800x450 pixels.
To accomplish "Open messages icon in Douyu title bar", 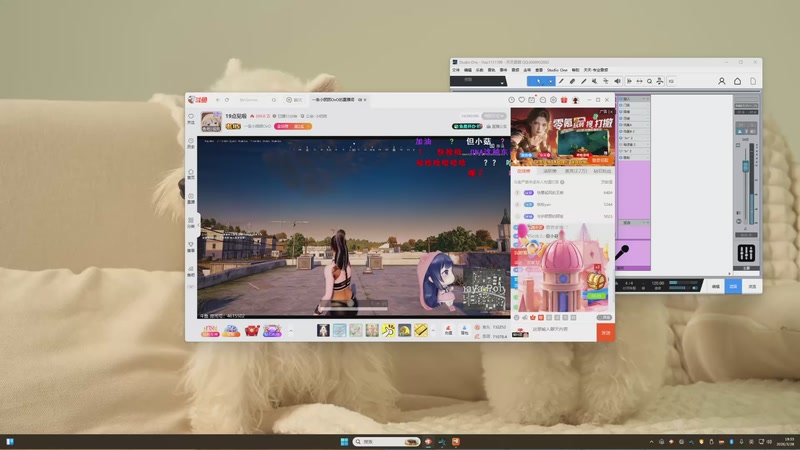I will click(x=542, y=100).
